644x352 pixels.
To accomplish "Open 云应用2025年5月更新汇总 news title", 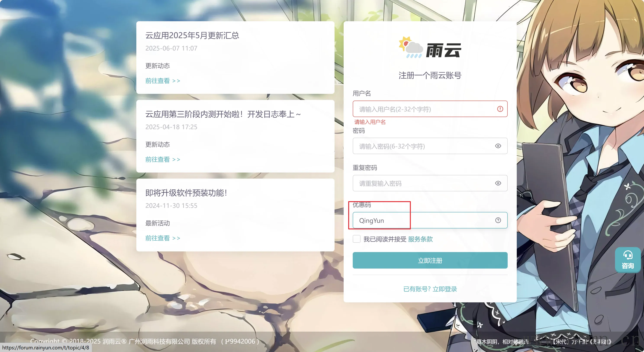I will click(x=192, y=35).
